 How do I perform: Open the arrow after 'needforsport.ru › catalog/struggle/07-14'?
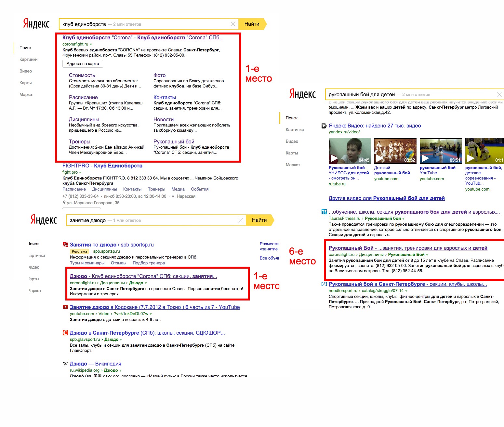tap(406, 291)
